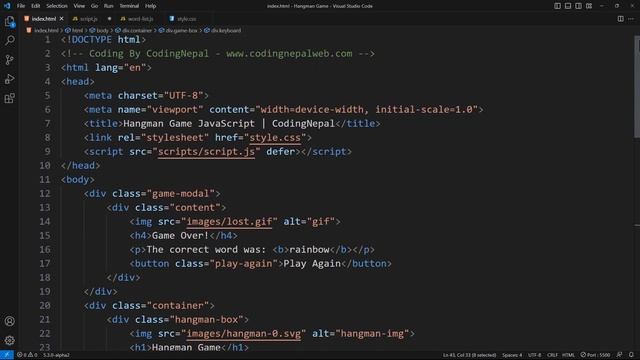Expand the div.container breadcrumb item
The width and height of the screenshot is (640, 360).
(133, 30)
